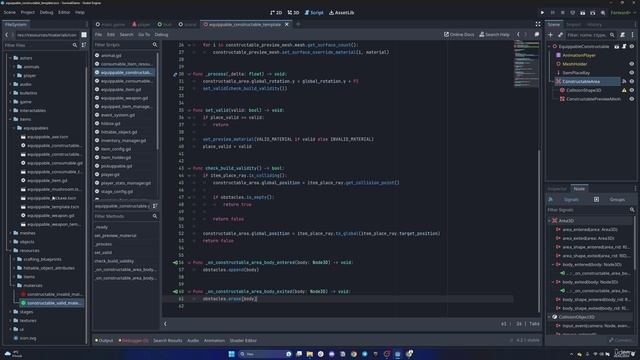
Task: Toggle visibility of CollisionShape3D node
Action: tap(632, 90)
